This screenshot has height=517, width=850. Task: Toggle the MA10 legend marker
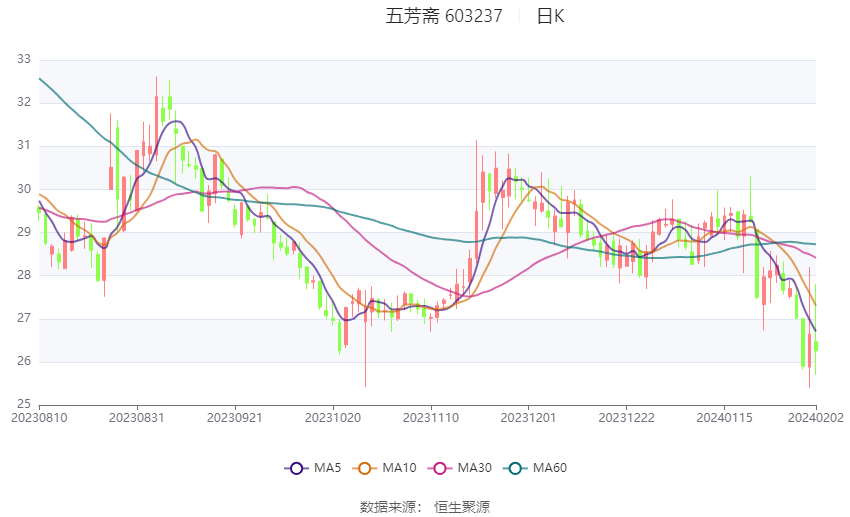tap(365, 468)
